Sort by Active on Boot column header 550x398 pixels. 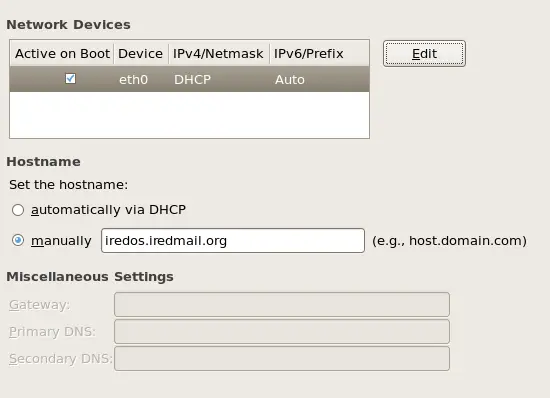click(x=62, y=54)
